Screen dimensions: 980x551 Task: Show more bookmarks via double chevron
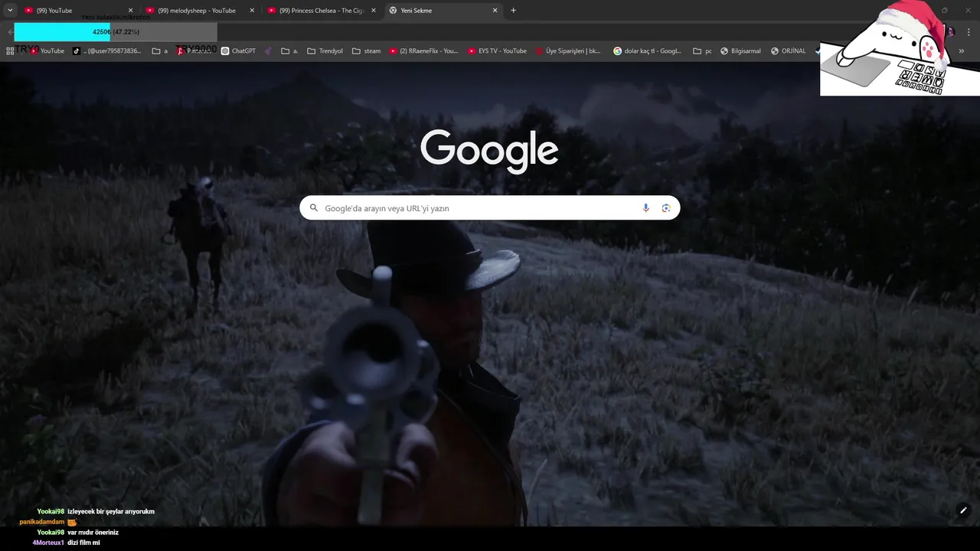pyautogui.click(x=962, y=51)
